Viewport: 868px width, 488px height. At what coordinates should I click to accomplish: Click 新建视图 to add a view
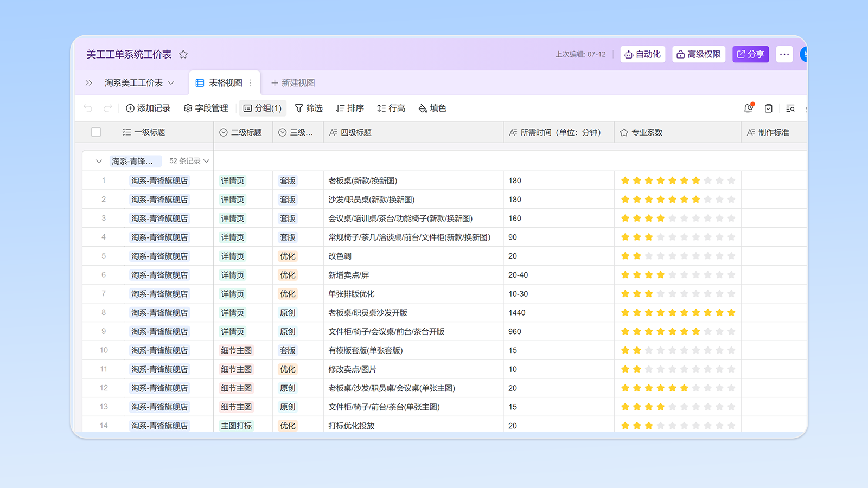(293, 83)
